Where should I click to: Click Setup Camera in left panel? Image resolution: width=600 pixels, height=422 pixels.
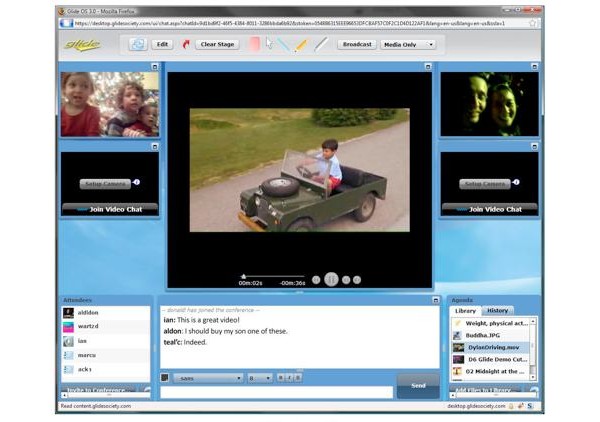[x=105, y=184]
